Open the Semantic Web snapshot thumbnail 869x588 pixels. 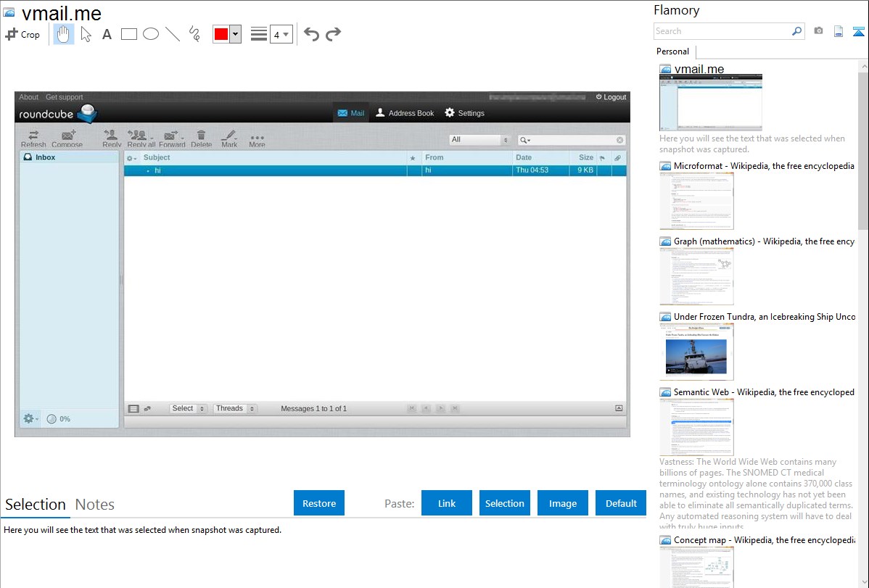click(696, 427)
